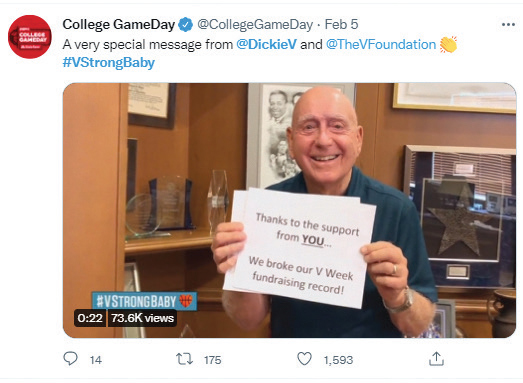Open the Feb 5 timestamp link
The width and height of the screenshot is (523, 383).
(341, 25)
